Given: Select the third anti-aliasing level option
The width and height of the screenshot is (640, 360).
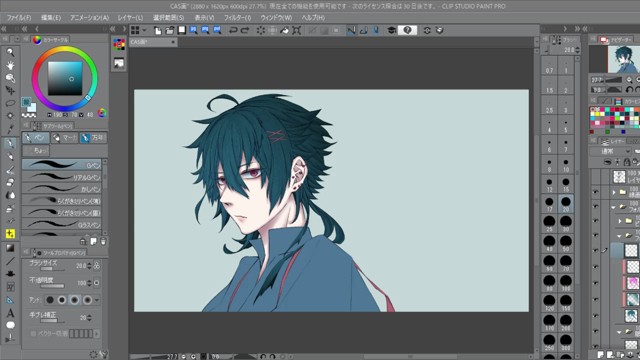Looking at the screenshot, I should pyautogui.click(x=74, y=300).
